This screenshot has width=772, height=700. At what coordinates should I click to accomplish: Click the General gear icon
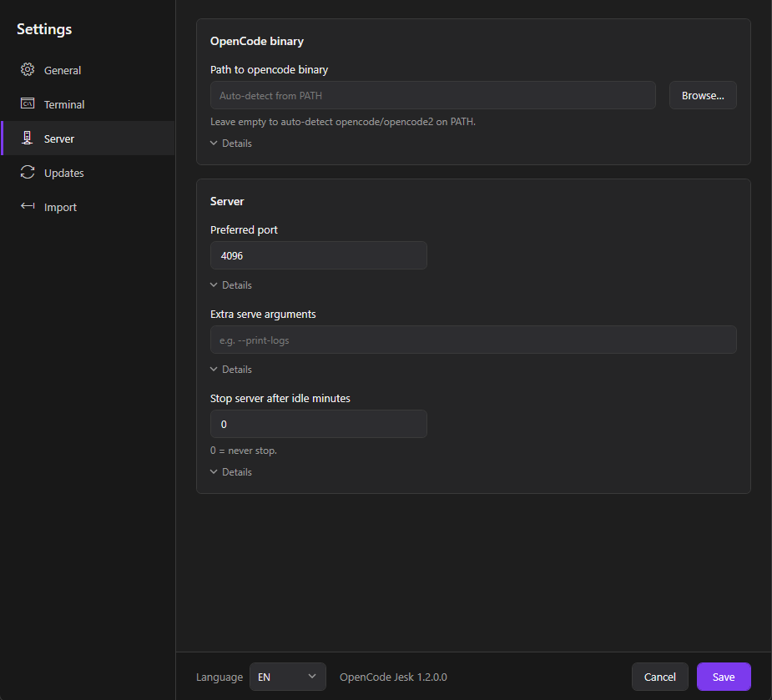pos(28,69)
